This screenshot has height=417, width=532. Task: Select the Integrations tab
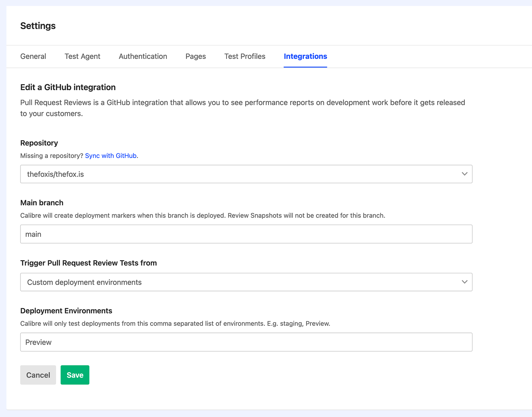[305, 56]
